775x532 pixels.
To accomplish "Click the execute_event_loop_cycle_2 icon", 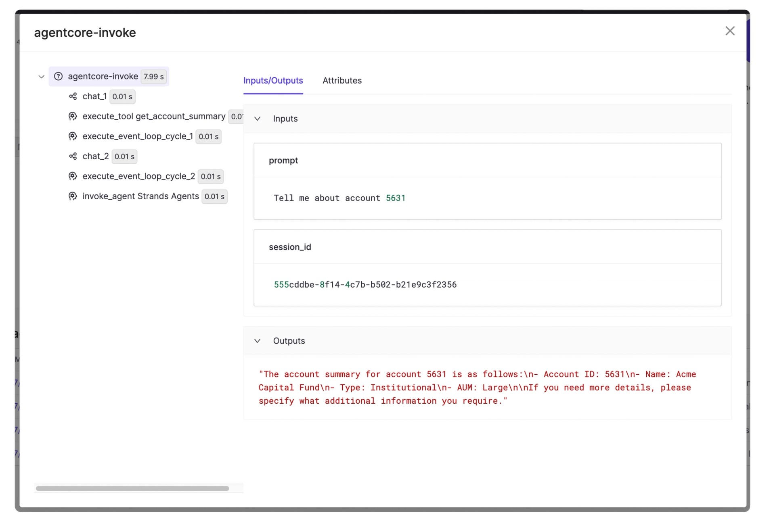I will 73,176.
